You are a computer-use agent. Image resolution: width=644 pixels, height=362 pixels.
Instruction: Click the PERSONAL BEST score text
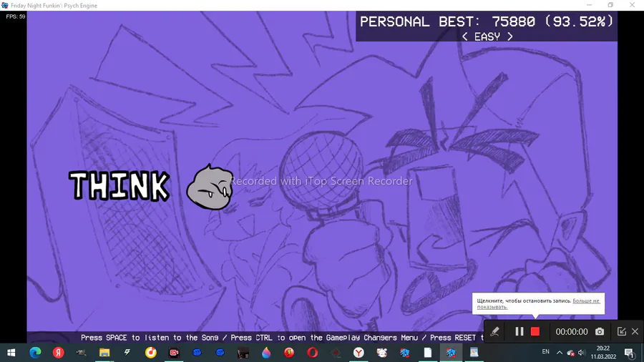[x=487, y=21]
